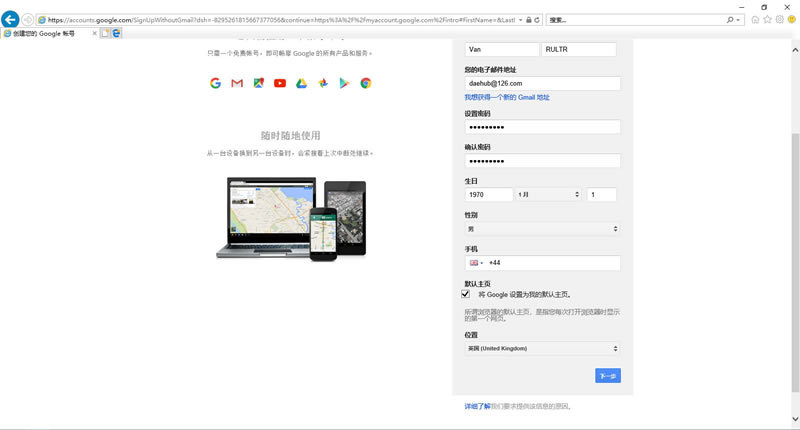This screenshot has width=800, height=430.
Task: Click the Google Play icon
Action: coord(344,83)
